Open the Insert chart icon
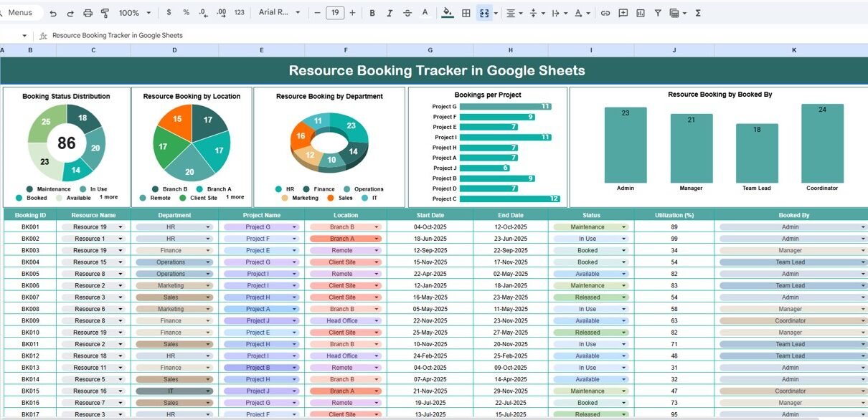The width and height of the screenshot is (868, 420). tap(640, 13)
